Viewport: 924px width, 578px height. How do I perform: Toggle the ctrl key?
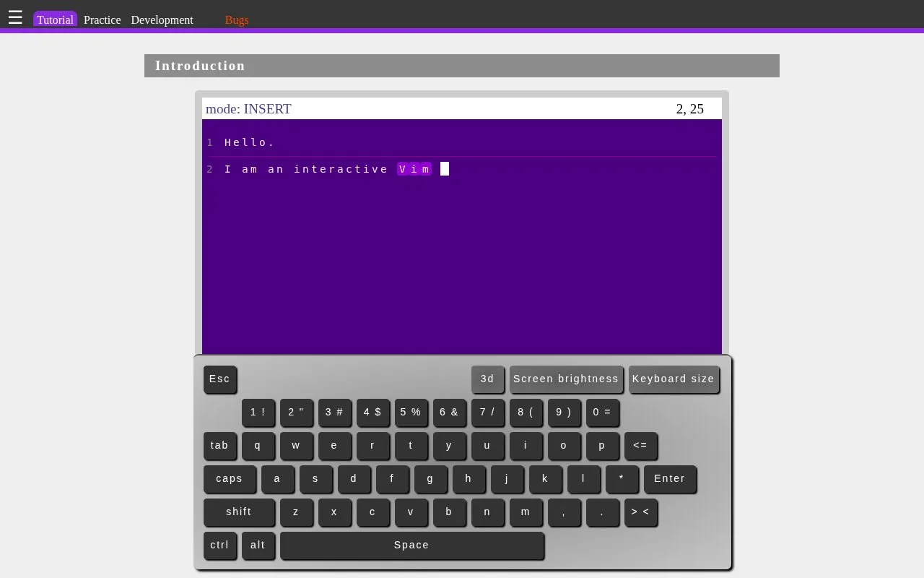(219, 545)
